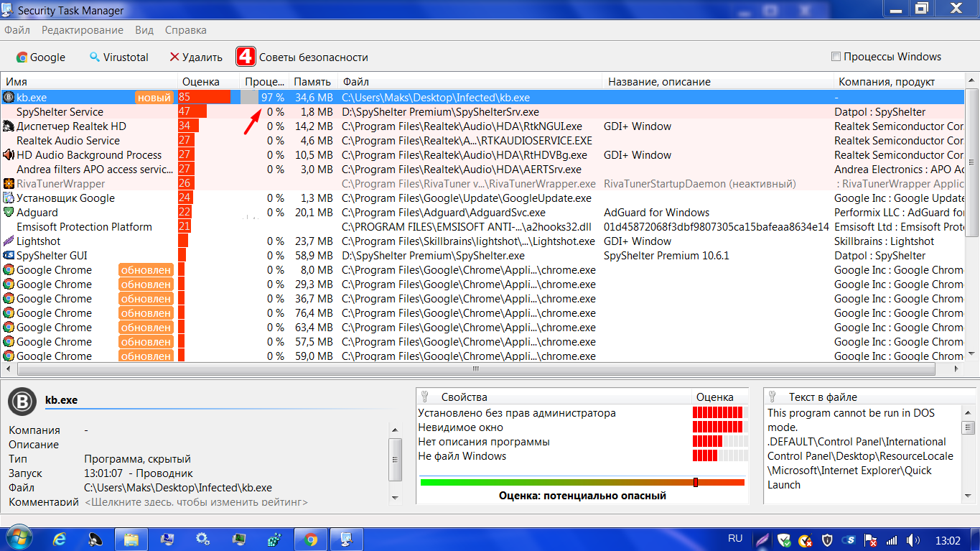Click the новый badge on the kb.exe row
This screenshot has height=551, width=980.
(x=154, y=98)
